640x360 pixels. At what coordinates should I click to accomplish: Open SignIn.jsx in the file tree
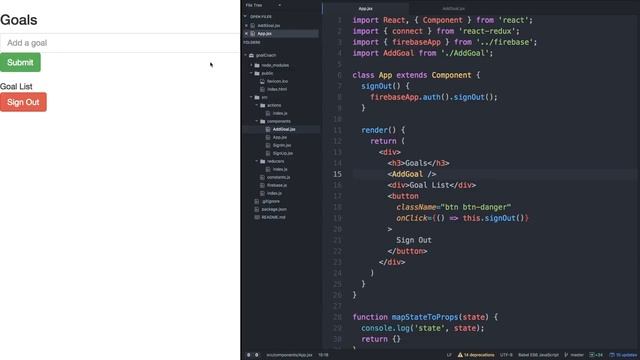pos(282,145)
